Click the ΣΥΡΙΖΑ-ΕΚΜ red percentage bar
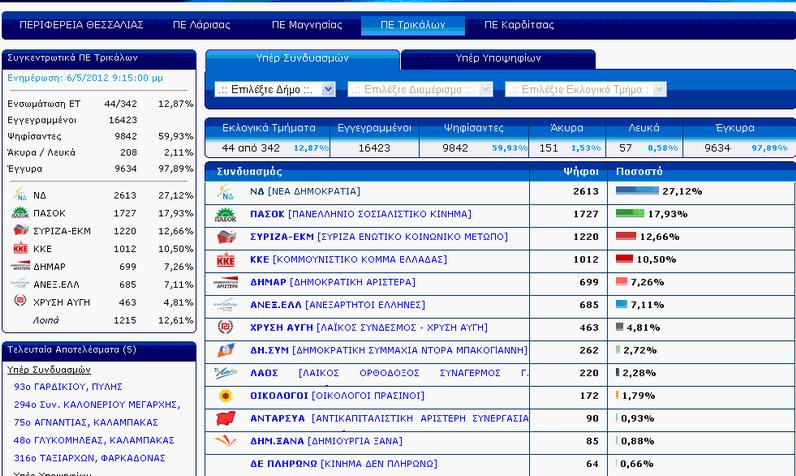Screen dimensions: 796x476 [626, 236]
